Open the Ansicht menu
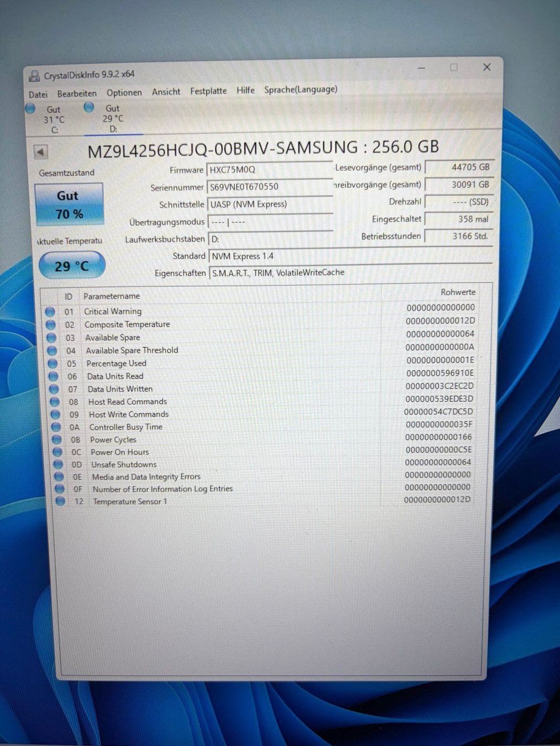The image size is (560, 746). (166, 92)
